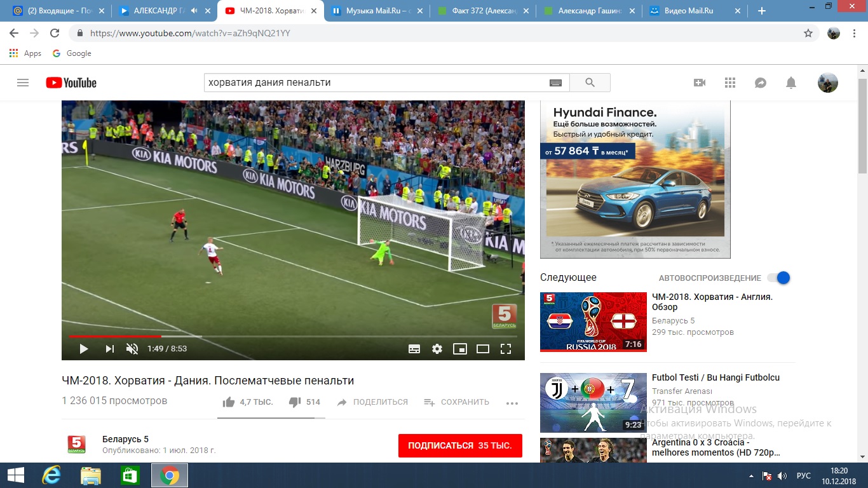868x488 pixels.
Task: Go forward in browser
Action: [x=34, y=33]
